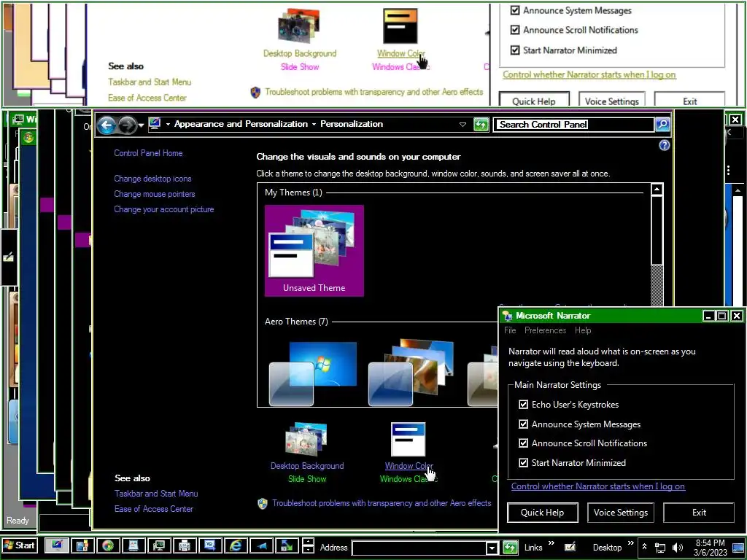Select the Windows 7 logo Aero theme

point(313,373)
